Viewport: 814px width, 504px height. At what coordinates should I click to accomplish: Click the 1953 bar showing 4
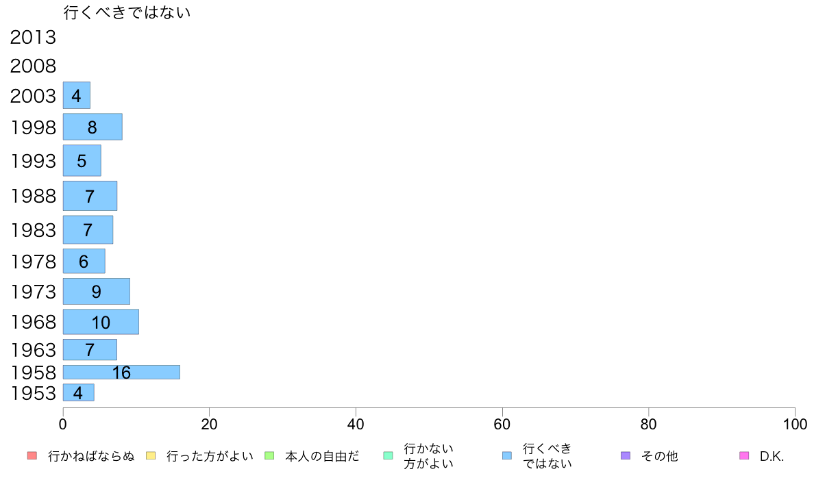(x=78, y=392)
